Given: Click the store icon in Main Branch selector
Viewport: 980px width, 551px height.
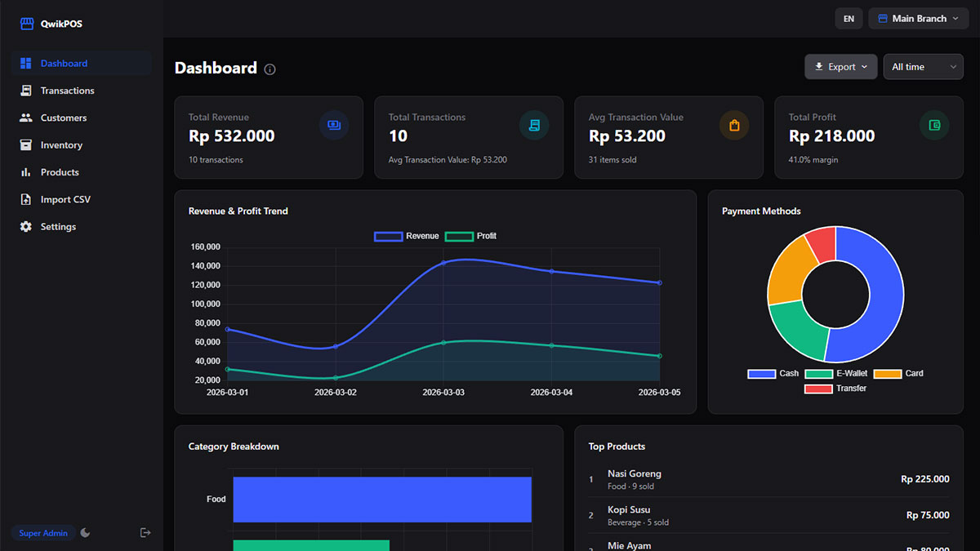Looking at the screenshot, I should tap(882, 19).
